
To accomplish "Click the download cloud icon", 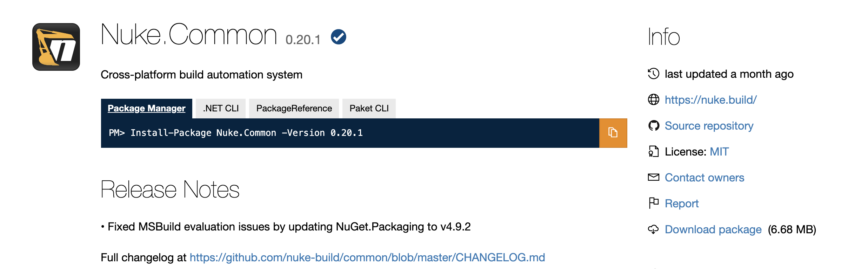I will [x=653, y=229].
